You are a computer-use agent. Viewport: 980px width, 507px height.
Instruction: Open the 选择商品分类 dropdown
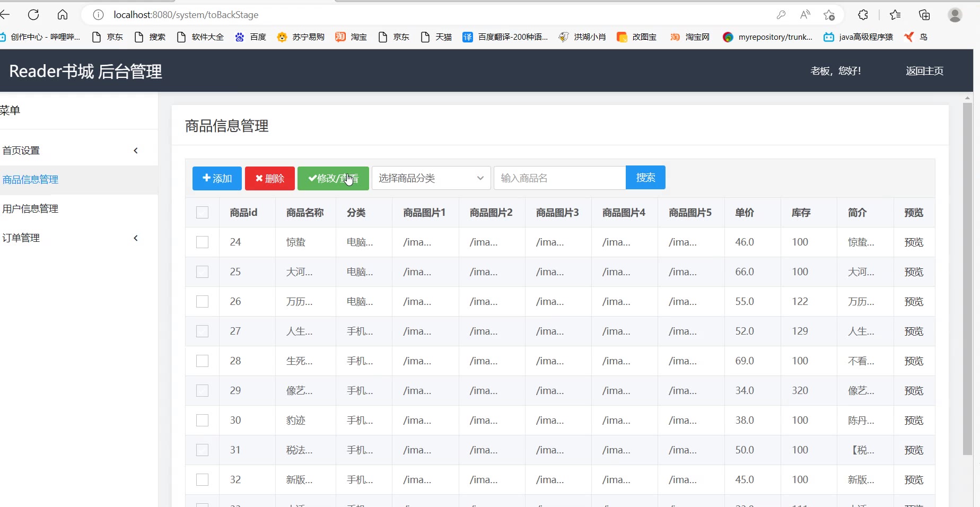point(431,178)
